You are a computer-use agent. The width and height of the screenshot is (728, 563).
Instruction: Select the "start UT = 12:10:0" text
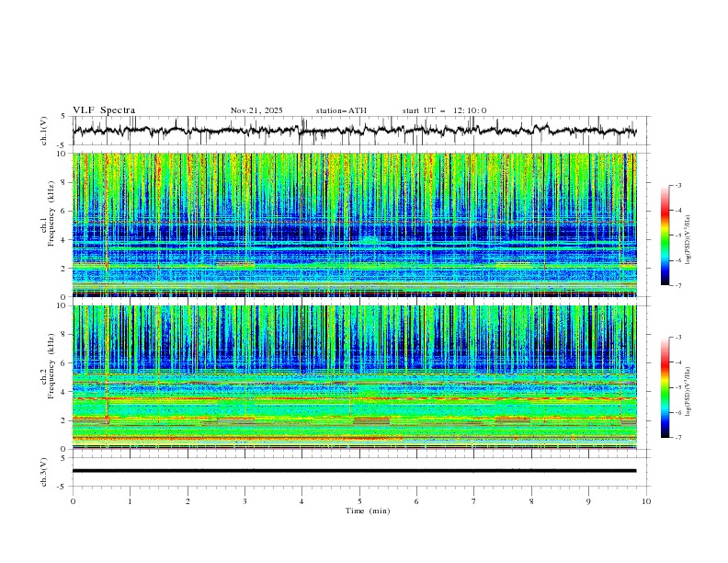pyautogui.click(x=444, y=110)
